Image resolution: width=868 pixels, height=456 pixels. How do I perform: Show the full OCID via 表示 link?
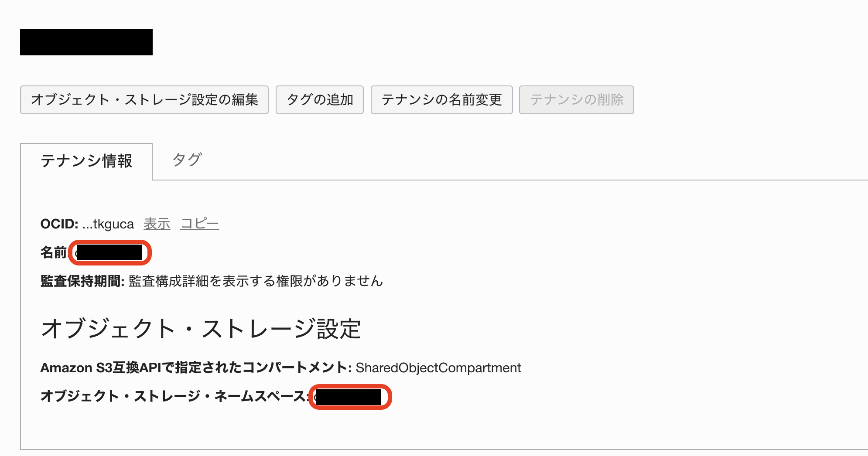pyautogui.click(x=157, y=224)
